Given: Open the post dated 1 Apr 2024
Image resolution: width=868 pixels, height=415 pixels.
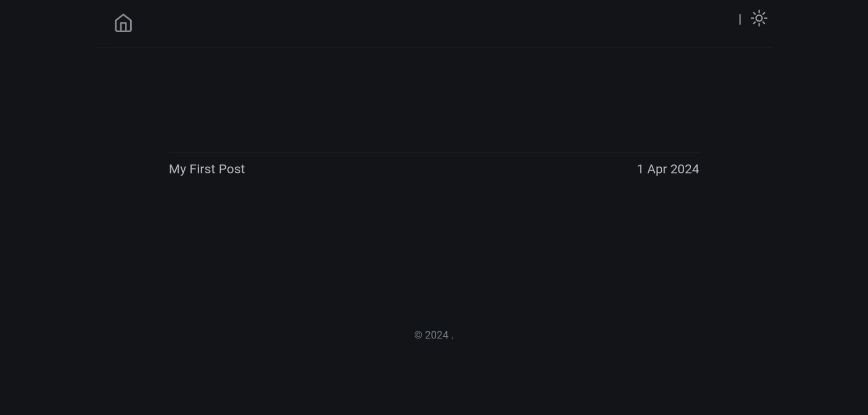Looking at the screenshot, I should (x=668, y=169).
